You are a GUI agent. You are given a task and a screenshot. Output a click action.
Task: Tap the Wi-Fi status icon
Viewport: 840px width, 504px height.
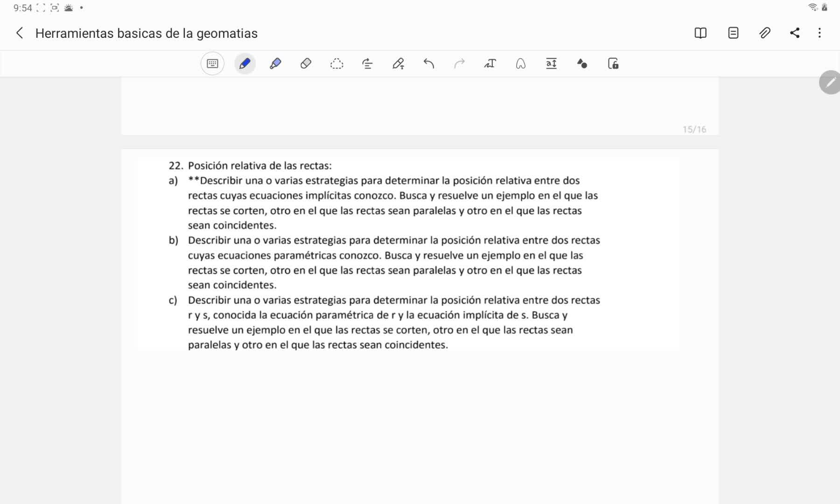[813, 7]
